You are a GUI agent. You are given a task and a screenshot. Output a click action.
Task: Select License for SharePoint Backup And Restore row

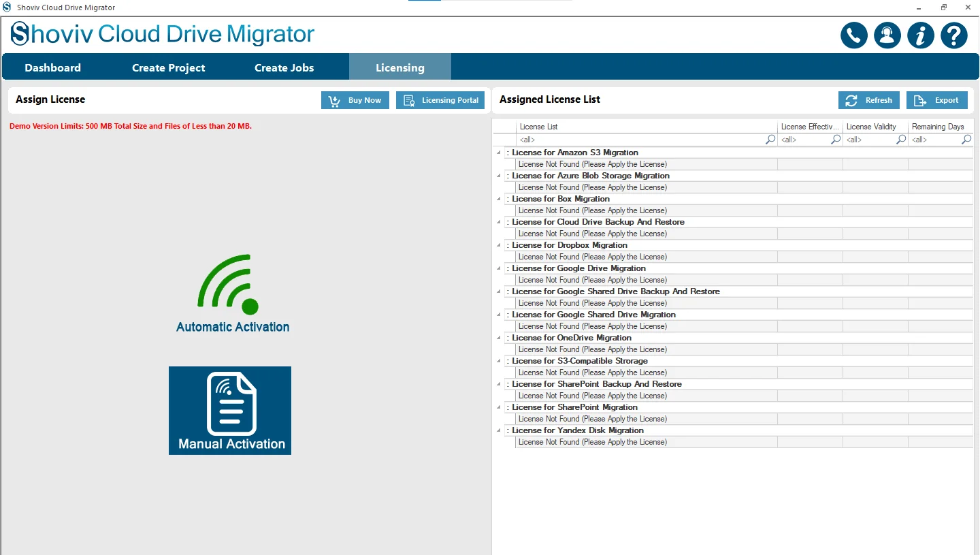coord(738,384)
